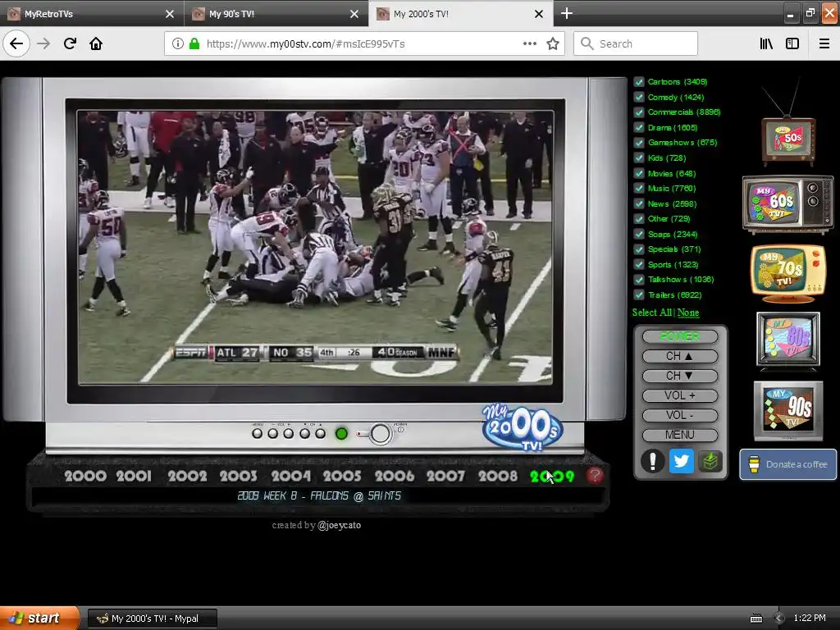840x630 pixels.
Task: Click the taskbar clock showing 1:22 PM
Action: click(x=810, y=619)
